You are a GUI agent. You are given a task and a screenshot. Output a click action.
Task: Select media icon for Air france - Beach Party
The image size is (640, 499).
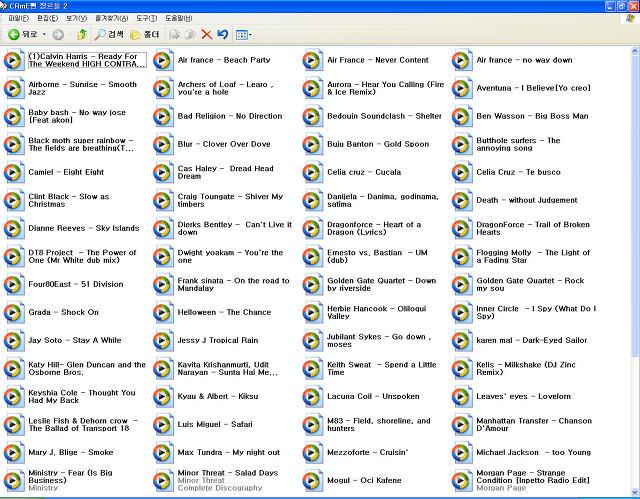(163, 60)
